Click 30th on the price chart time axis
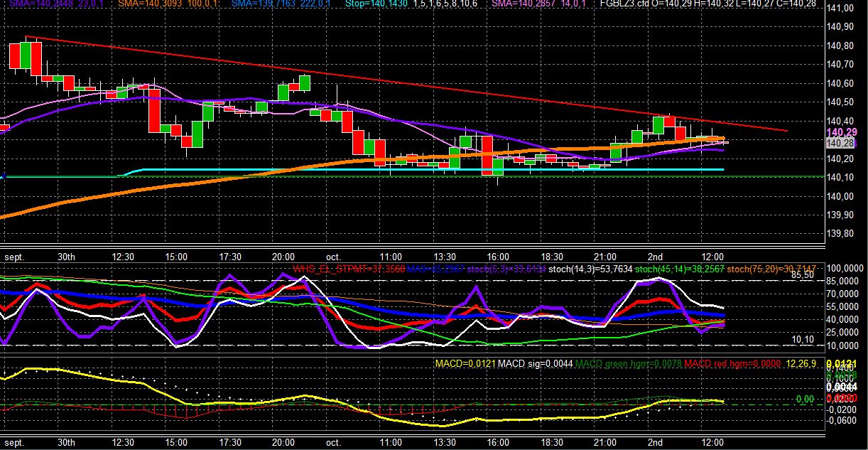The image size is (868, 450). (67, 256)
